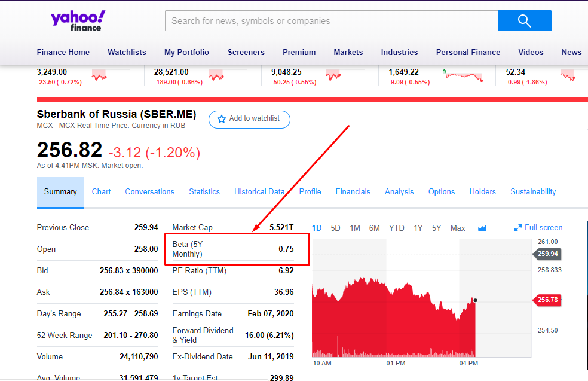Select the 5Y chart range

436,228
